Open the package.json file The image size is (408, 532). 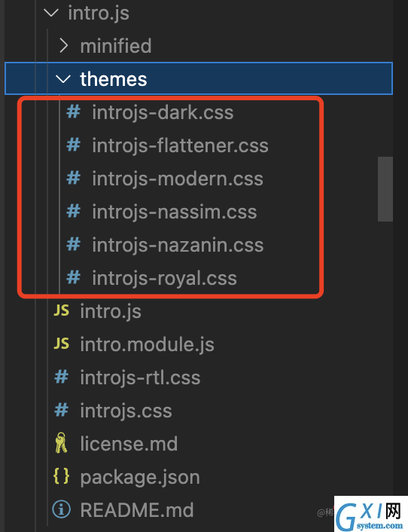click(x=140, y=478)
